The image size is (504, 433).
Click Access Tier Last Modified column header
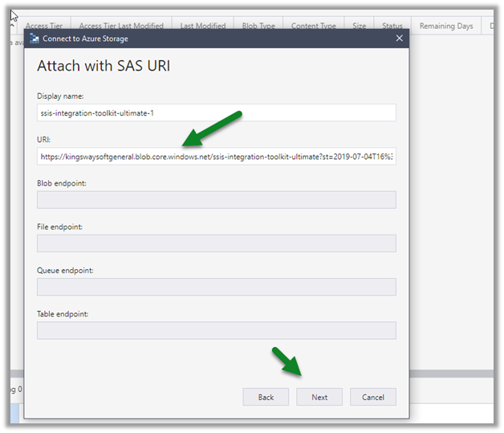[x=121, y=26]
